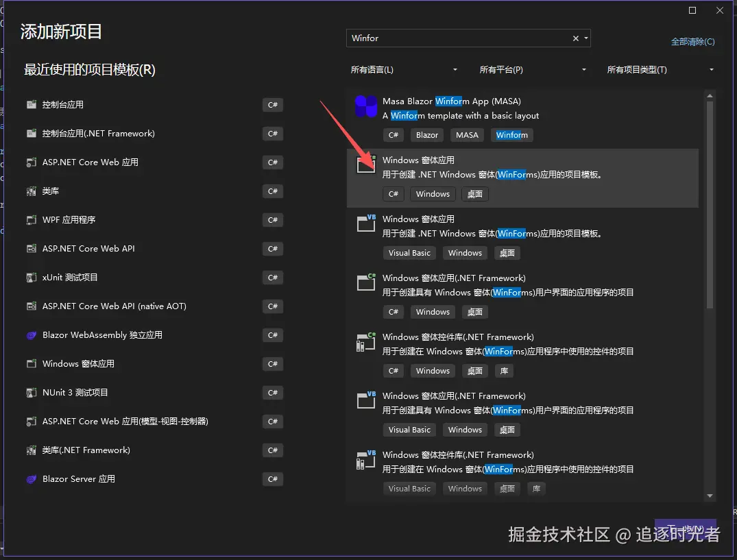Click the 库 tag of C# 窗体控件库
The width and height of the screenshot is (737, 560).
tap(504, 371)
